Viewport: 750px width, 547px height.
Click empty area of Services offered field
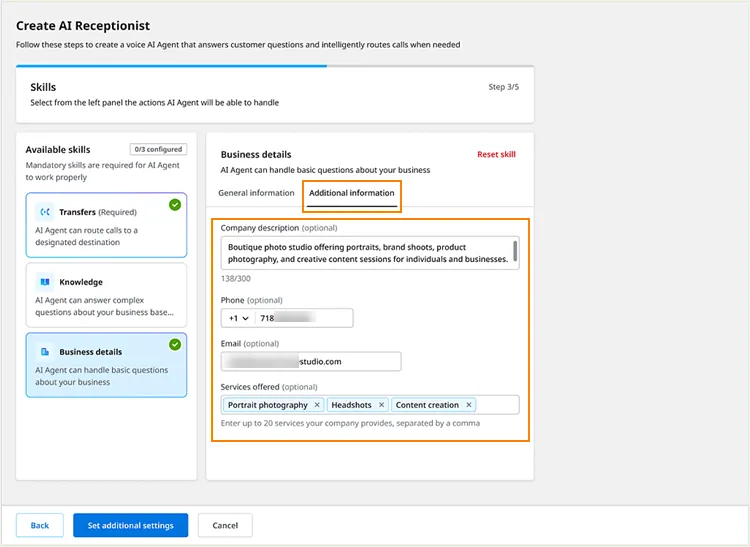coord(497,405)
